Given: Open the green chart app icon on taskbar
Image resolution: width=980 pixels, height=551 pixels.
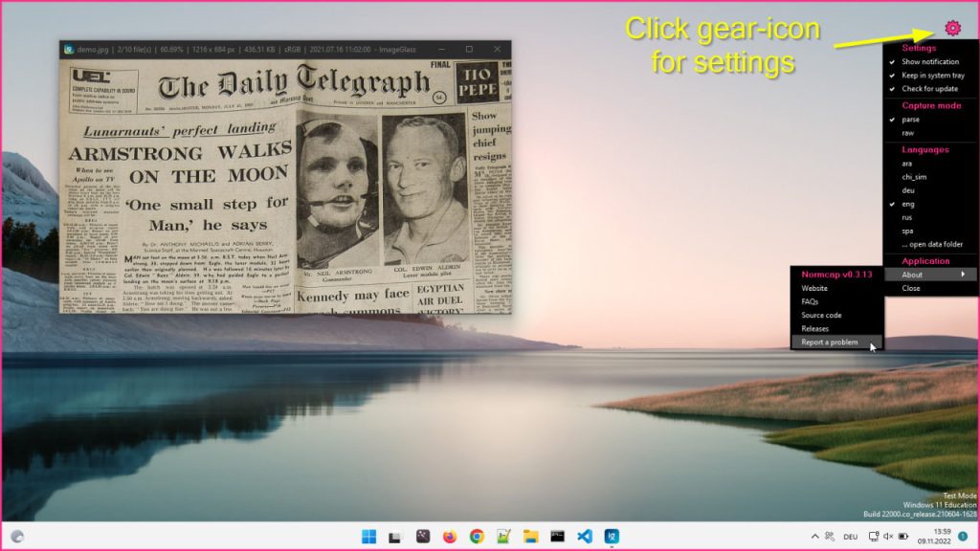Looking at the screenshot, I should 503,537.
